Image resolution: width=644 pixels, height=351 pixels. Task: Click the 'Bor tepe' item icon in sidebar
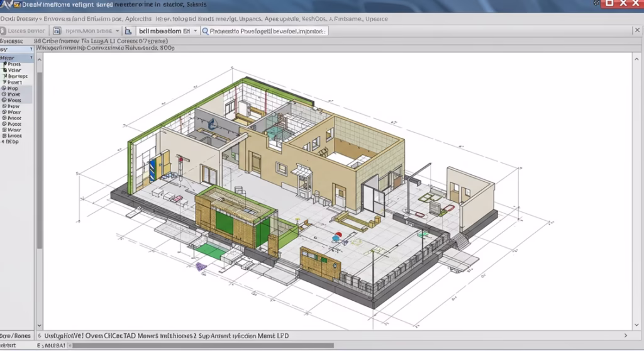coord(4,77)
